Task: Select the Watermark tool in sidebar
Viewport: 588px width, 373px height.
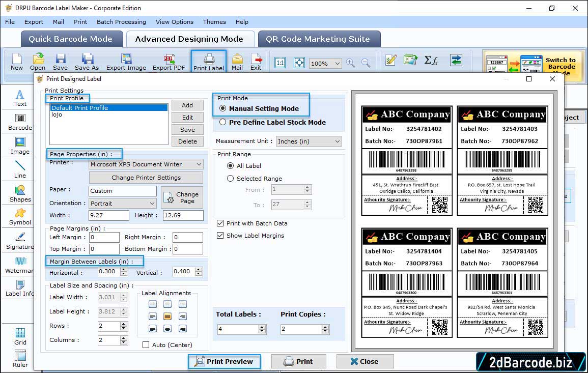Action: pyautogui.click(x=20, y=265)
